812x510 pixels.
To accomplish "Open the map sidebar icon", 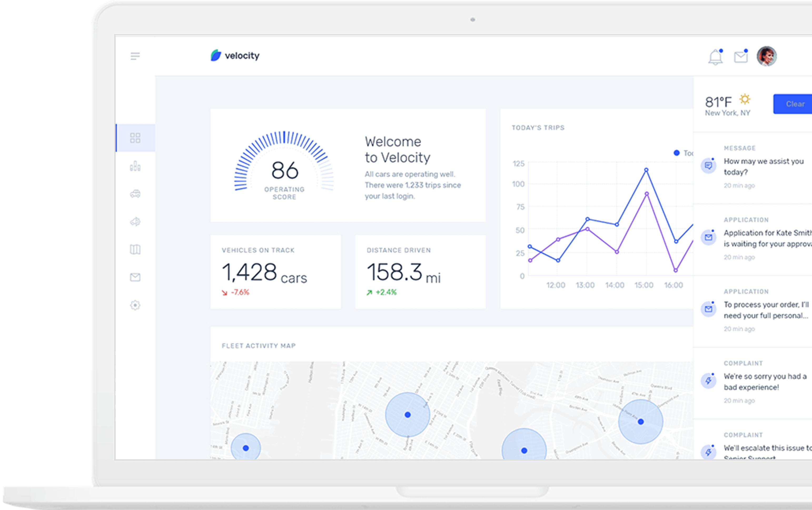I will [135, 249].
